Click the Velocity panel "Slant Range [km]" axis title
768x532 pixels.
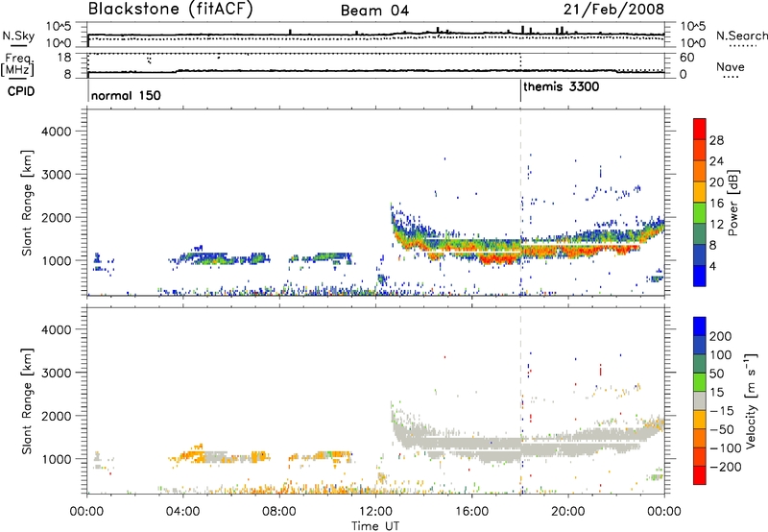click(x=27, y=400)
